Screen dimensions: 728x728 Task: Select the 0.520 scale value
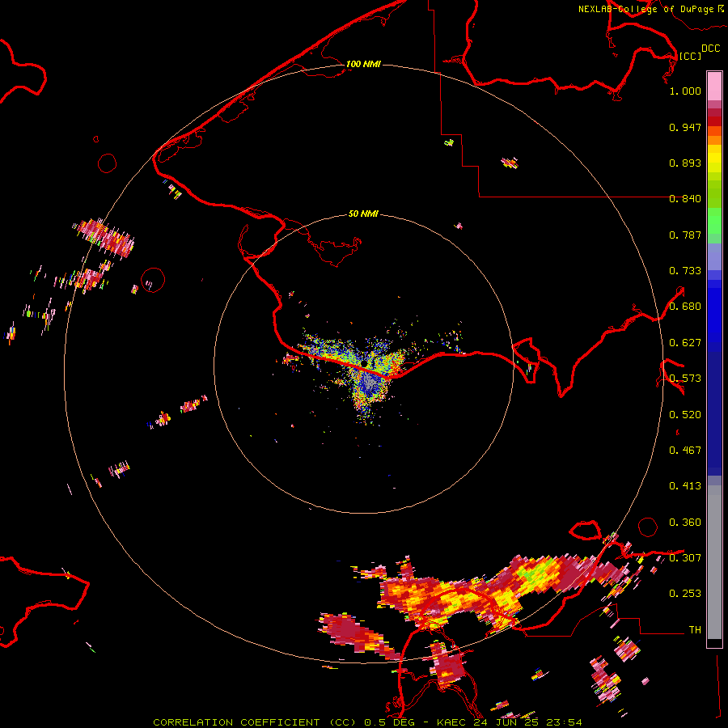685,415
